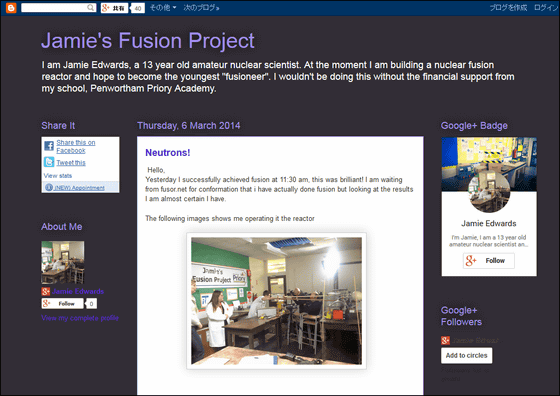Click the About Me Google+ Follow button
Image resolution: width=560 pixels, height=396 pixels.
pos(62,304)
